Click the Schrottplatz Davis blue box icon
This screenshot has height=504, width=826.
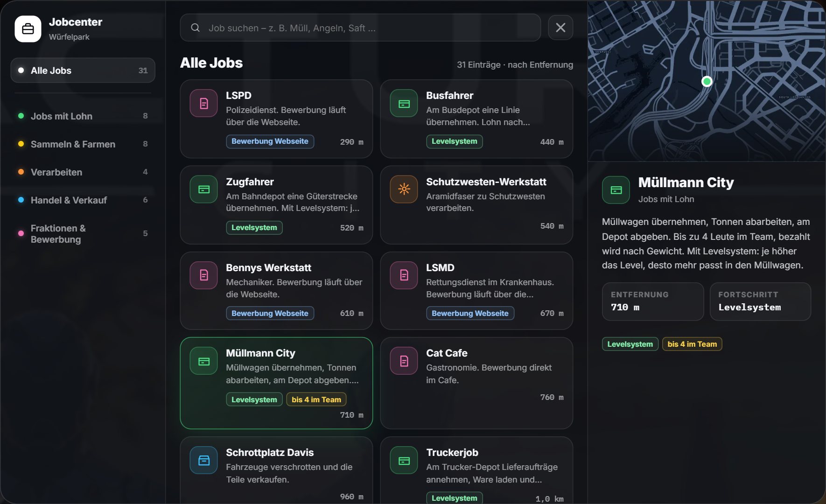tap(204, 461)
